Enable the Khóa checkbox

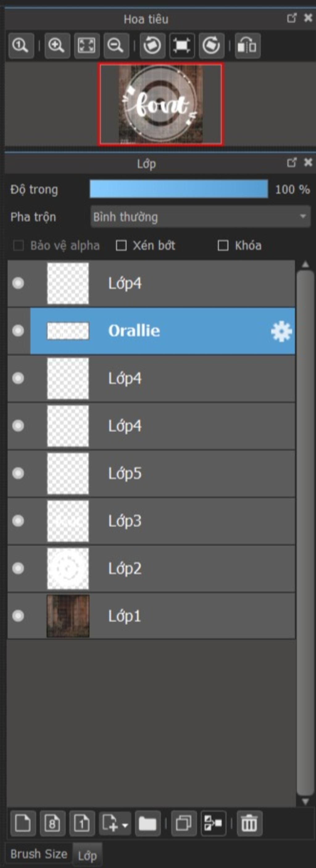223,246
